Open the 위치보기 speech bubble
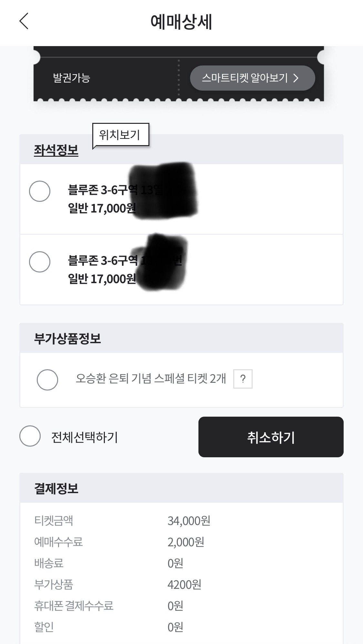Screen dimensions: 363x644 point(120,135)
